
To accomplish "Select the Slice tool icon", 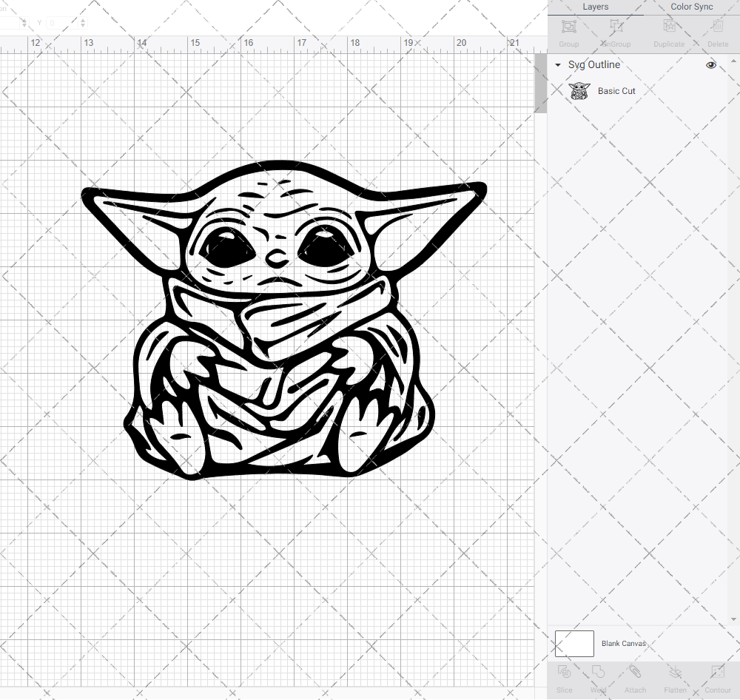I will click(x=564, y=671).
